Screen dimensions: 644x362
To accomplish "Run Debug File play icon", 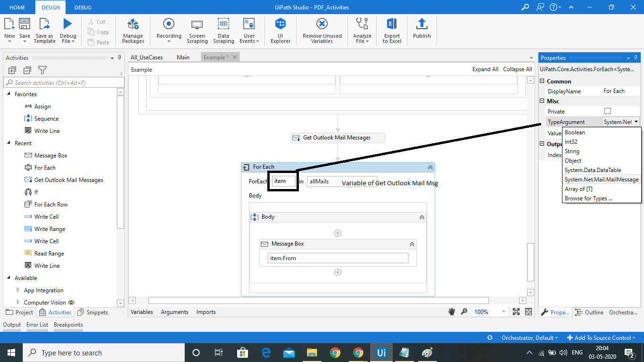I will click(x=68, y=25).
